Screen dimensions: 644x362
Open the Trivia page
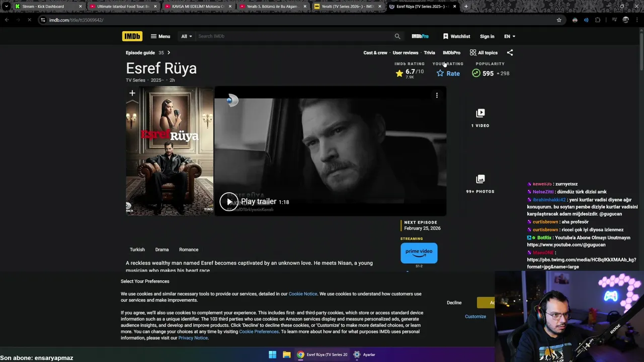pos(429,53)
